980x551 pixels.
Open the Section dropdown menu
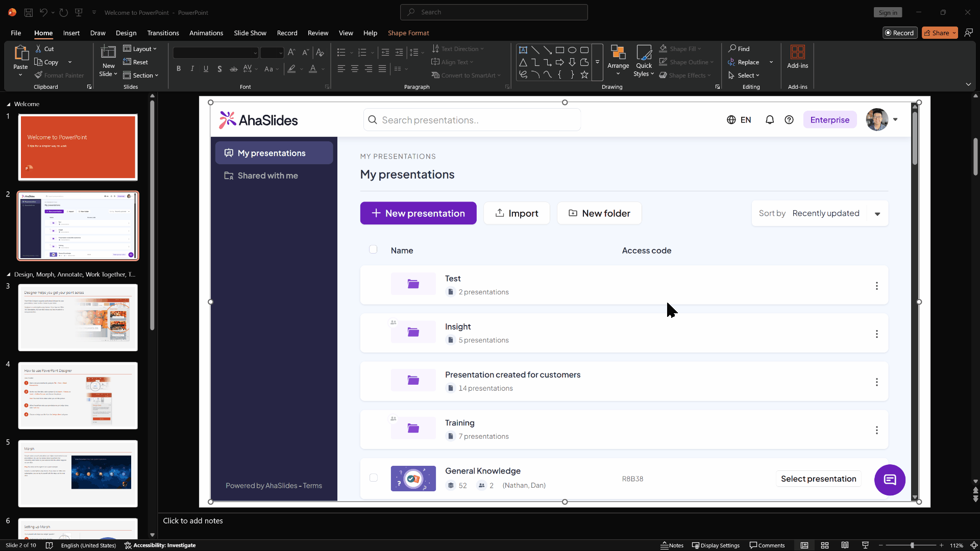pos(141,76)
